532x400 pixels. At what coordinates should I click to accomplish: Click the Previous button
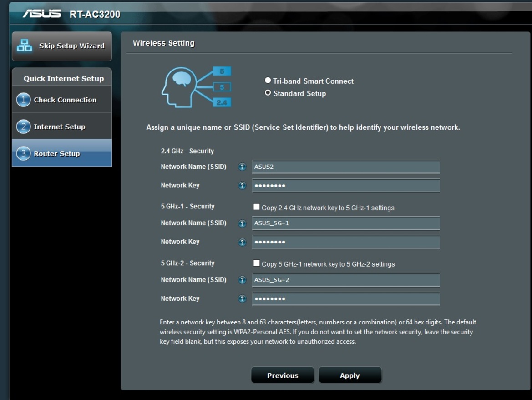[282, 375]
